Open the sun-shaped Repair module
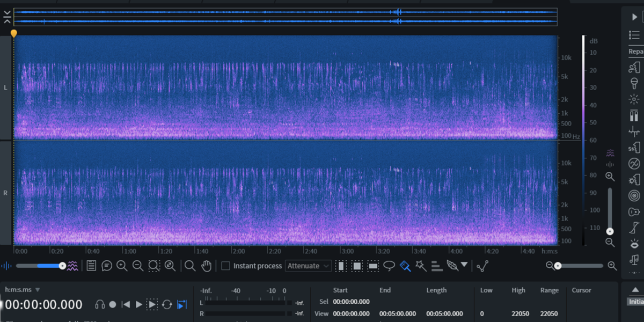 [x=634, y=99]
